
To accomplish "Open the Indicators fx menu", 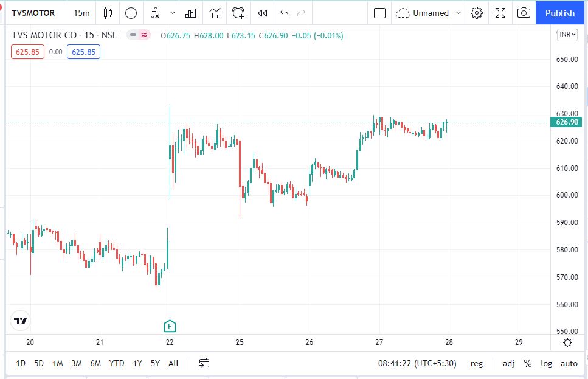I will tap(156, 13).
